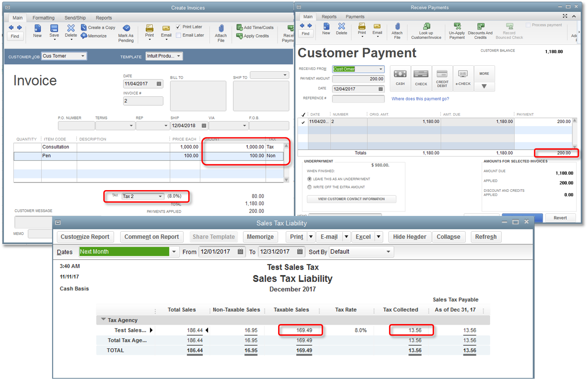Click Apply Credits icon
The image size is (588, 379).
(x=239, y=36)
